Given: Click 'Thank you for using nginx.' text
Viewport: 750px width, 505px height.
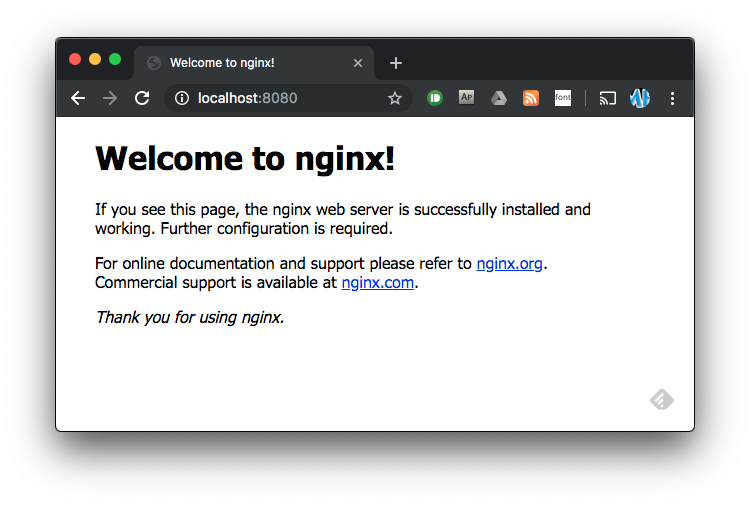Looking at the screenshot, I should (190, 318).
